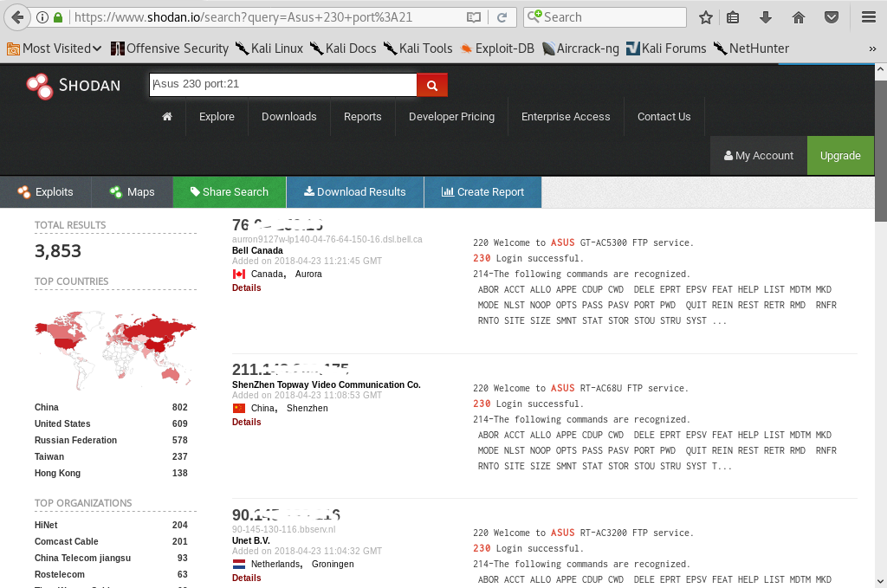Save page to Pocket icon
Screen dimensions: 887x588
[831, 17]
